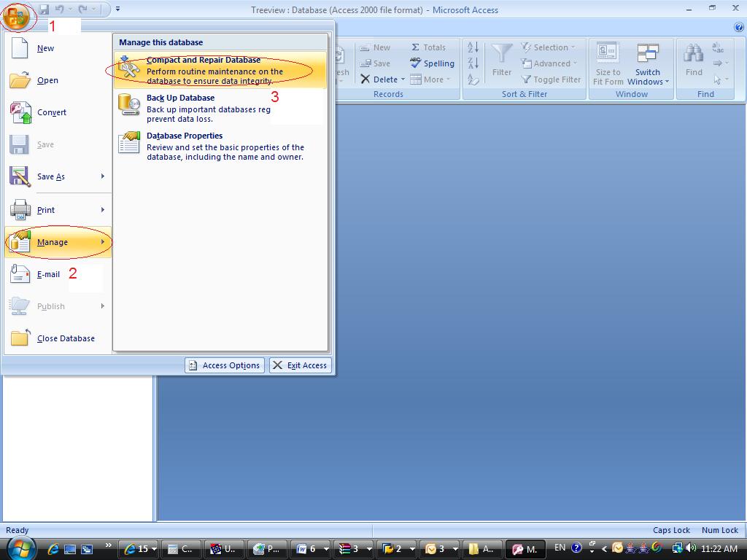Click the Replace icon in Find group

(x=718, y=47)
